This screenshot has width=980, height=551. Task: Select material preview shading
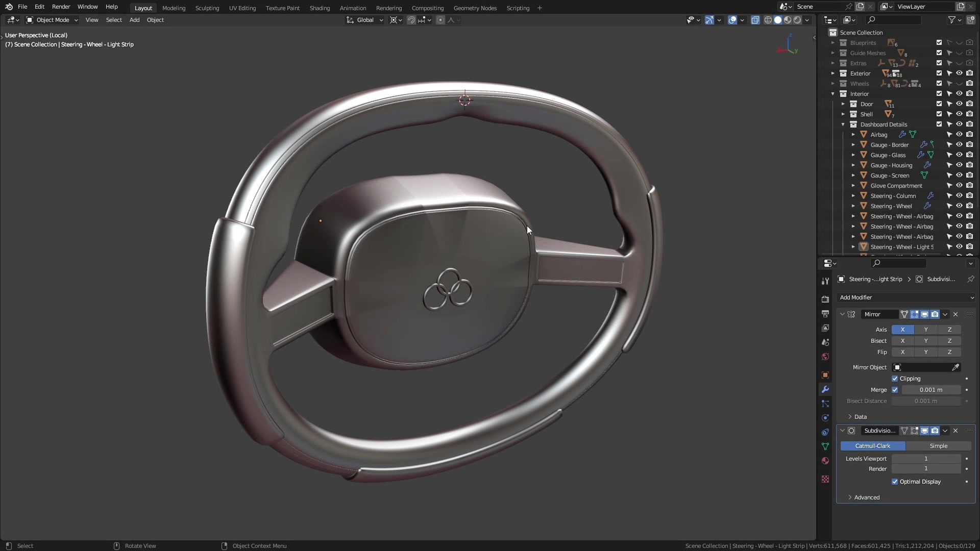point(788,20)
